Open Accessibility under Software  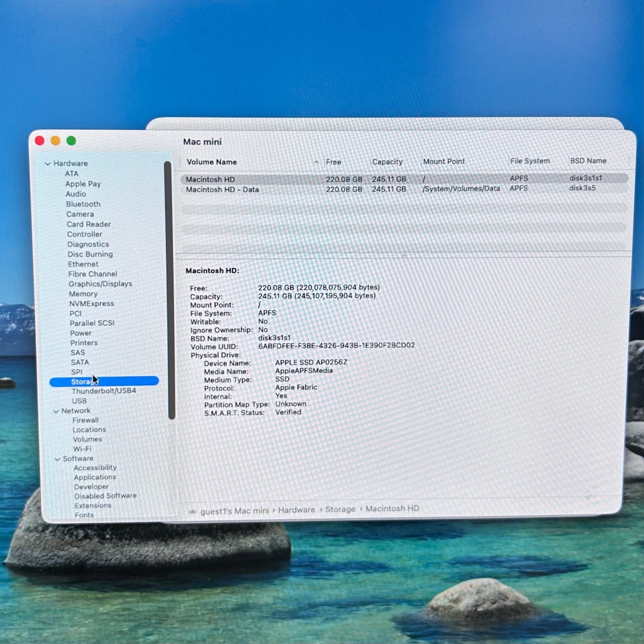[x=95, y=468]
